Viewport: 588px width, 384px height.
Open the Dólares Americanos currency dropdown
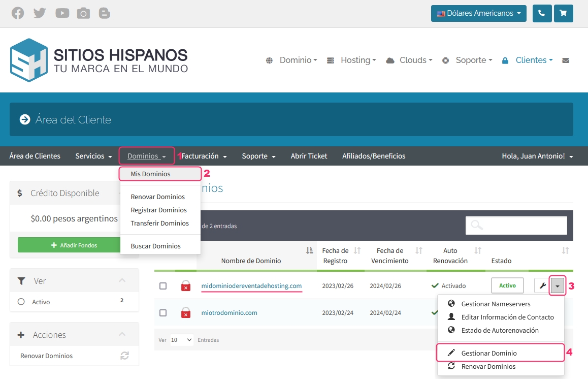tap(478, 14)
